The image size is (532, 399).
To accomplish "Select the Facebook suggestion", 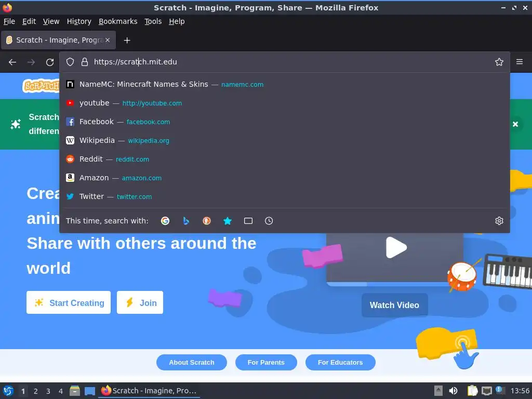I will pyautogui.click(x=285, y=122).
